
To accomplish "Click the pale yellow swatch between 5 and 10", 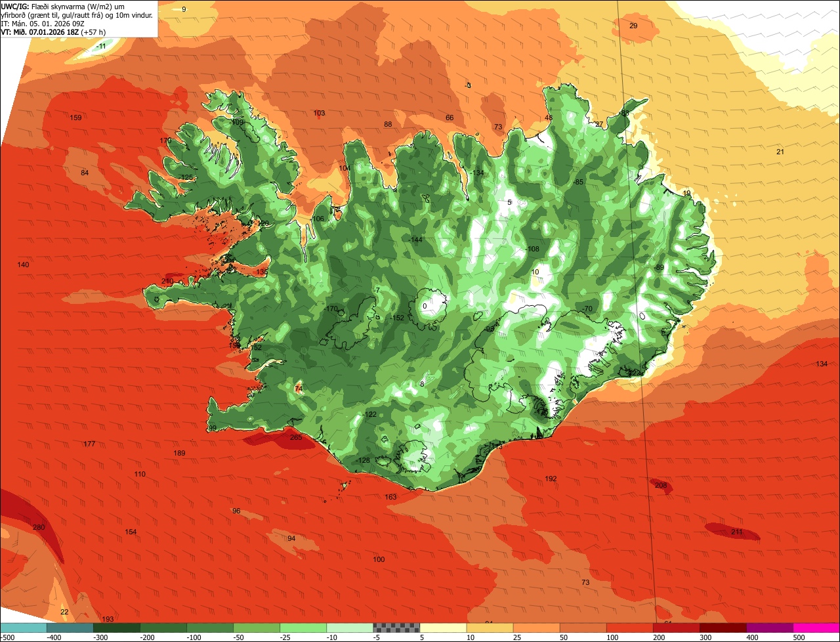I will 443,628.
